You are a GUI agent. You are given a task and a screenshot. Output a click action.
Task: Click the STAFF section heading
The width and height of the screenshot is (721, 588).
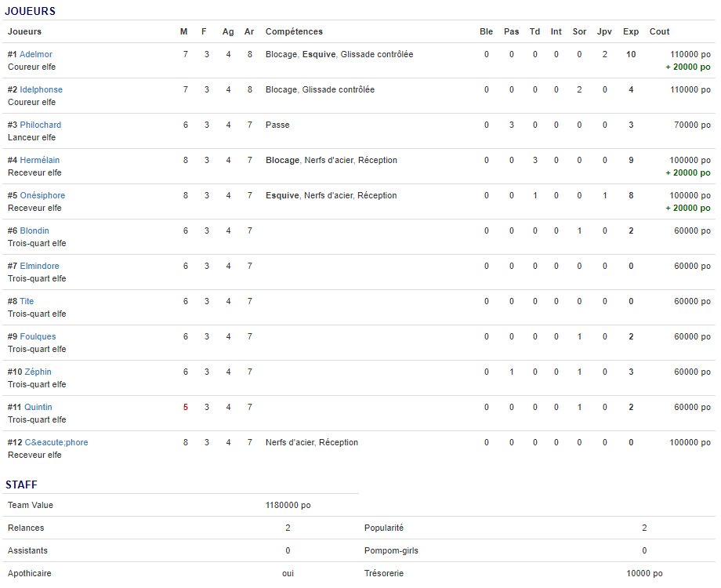coord(21,485)
